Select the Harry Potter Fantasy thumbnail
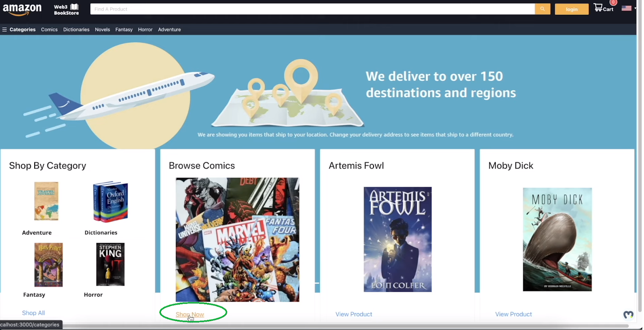The height and width of the screenshot is (330, 644). 48,264
